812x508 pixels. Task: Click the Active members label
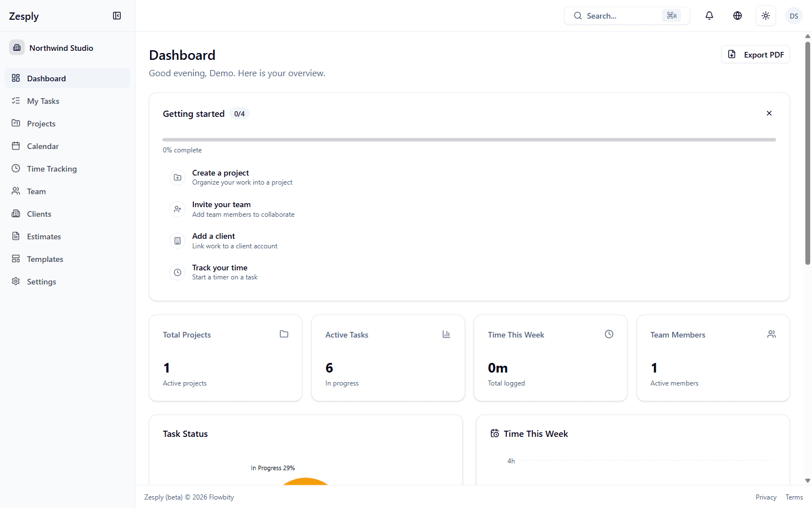coord(674,383)
